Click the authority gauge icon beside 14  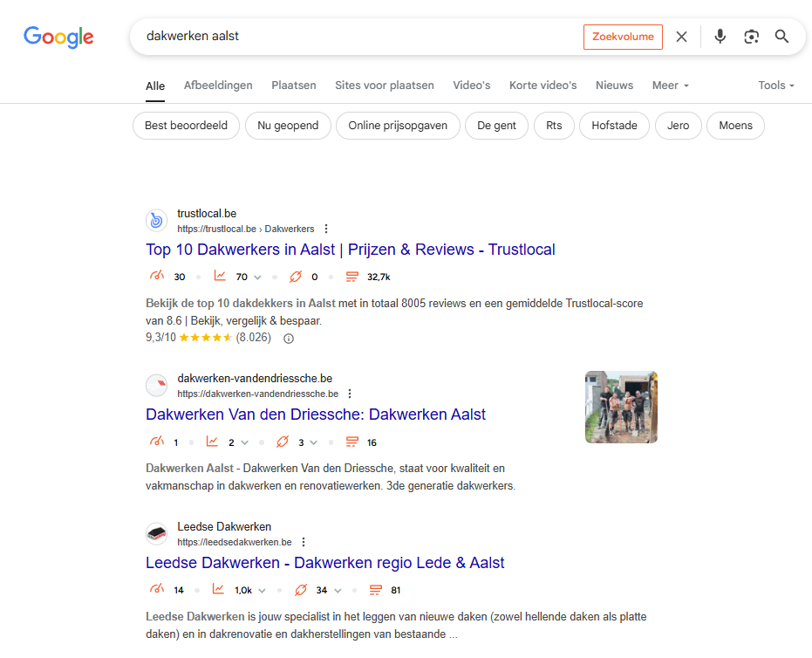157,589
